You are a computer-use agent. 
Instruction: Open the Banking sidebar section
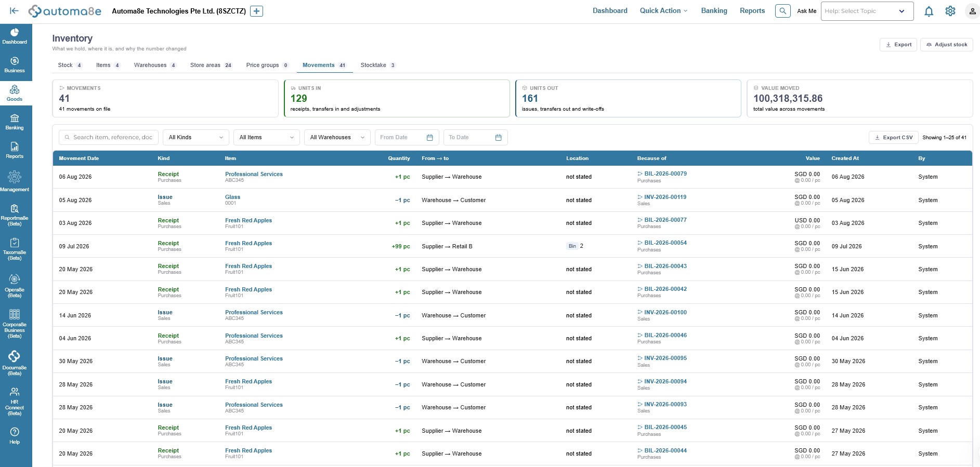click(15, 122)
